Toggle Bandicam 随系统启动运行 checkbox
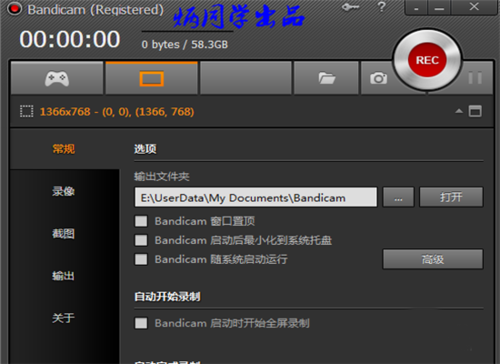 [141, 259]
